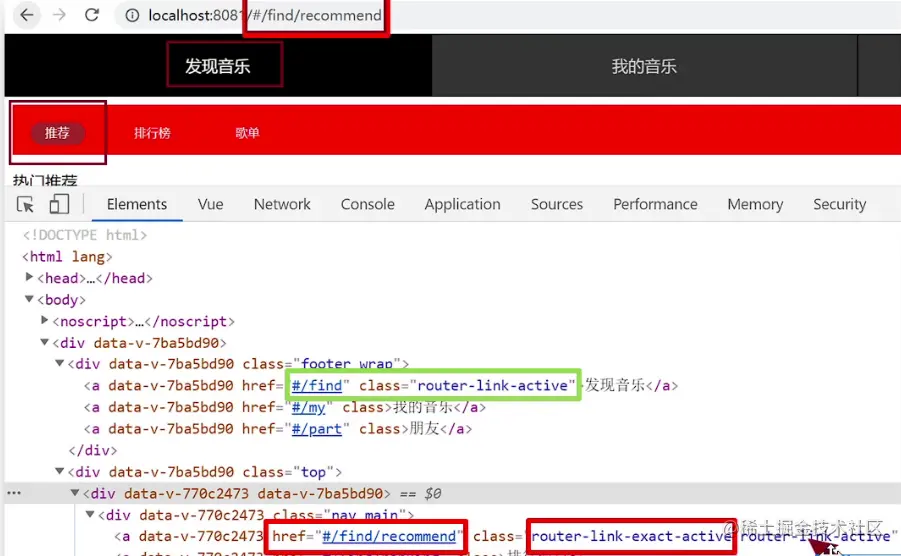Image resolution: width=901 pixels, height=556 pixels.
Task: View site information icon in address bar
Action: [x=132, y=16]
